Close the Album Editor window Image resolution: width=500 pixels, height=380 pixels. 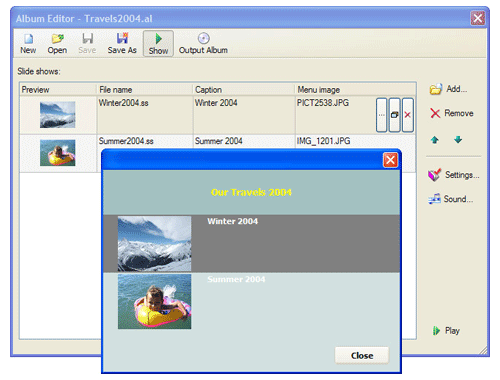[478, 18]
